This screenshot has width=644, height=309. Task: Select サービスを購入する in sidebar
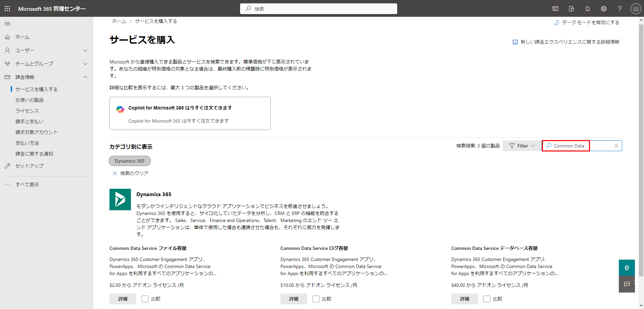37,89
